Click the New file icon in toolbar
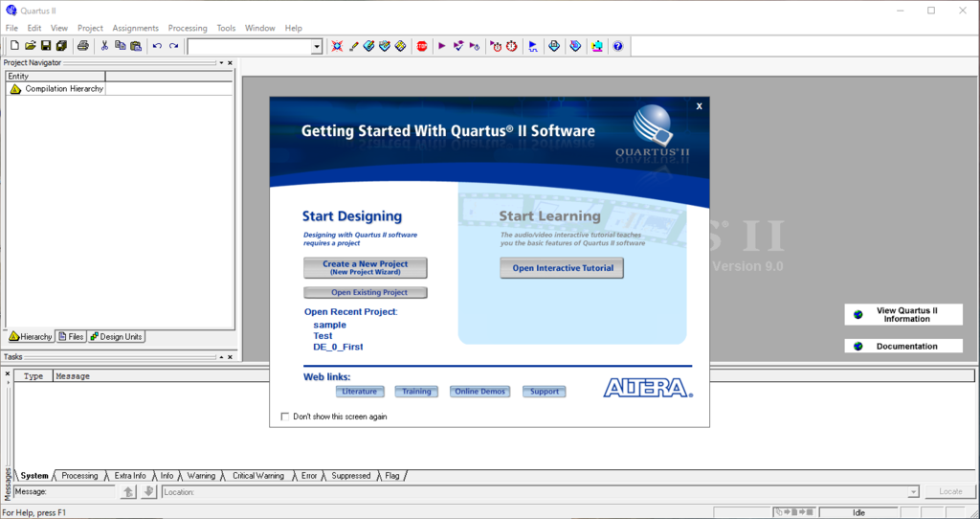980x519 pixels. point(14,46)
